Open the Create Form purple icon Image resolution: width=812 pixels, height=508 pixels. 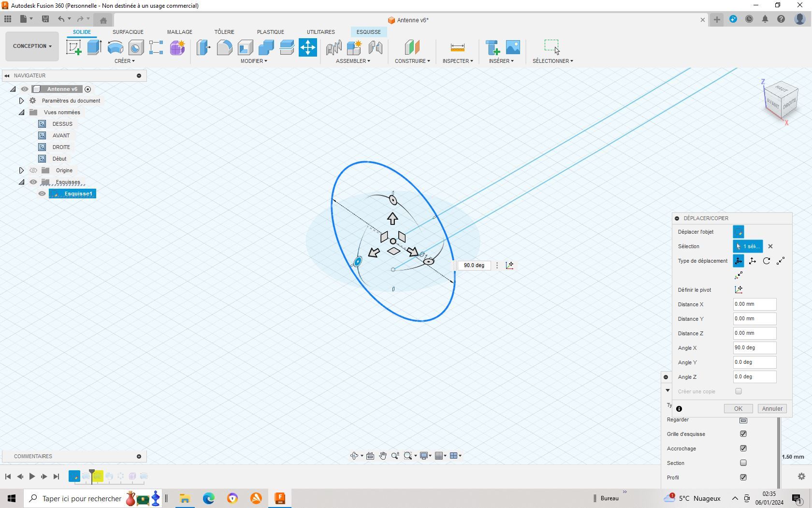[x=177, y=47]
